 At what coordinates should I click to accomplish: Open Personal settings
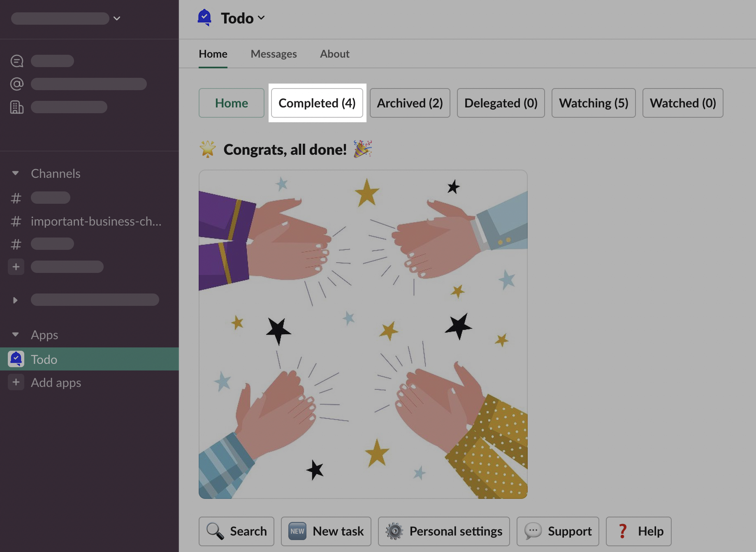(x=443, y=531)
